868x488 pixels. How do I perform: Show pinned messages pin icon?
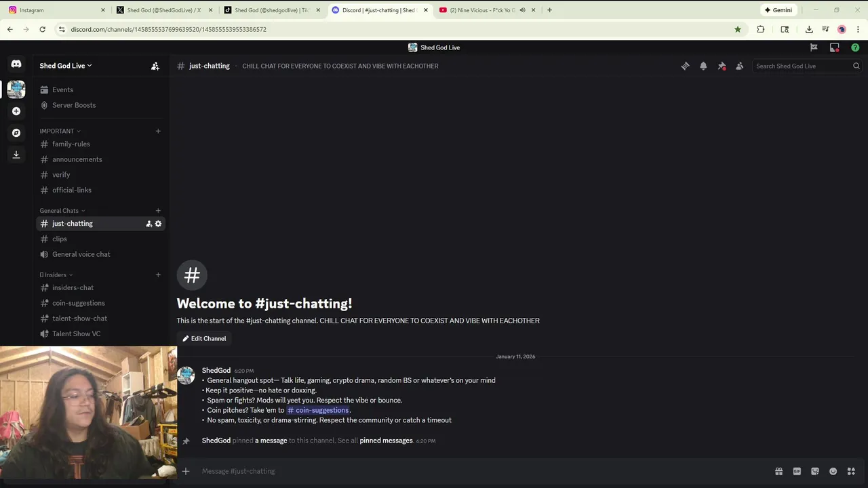[722, 66]
